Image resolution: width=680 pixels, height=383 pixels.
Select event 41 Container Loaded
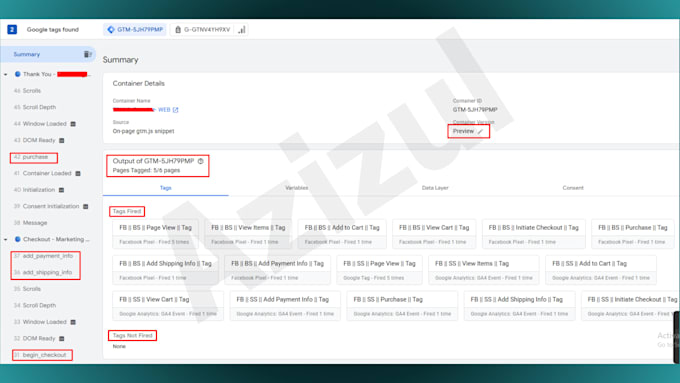(42, 173)
